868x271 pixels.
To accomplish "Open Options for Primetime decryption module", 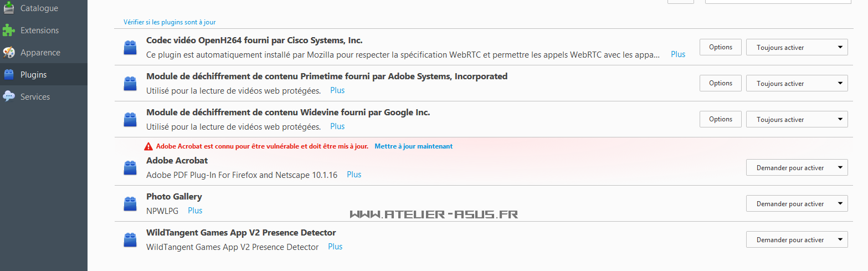I will coord(720,84).
